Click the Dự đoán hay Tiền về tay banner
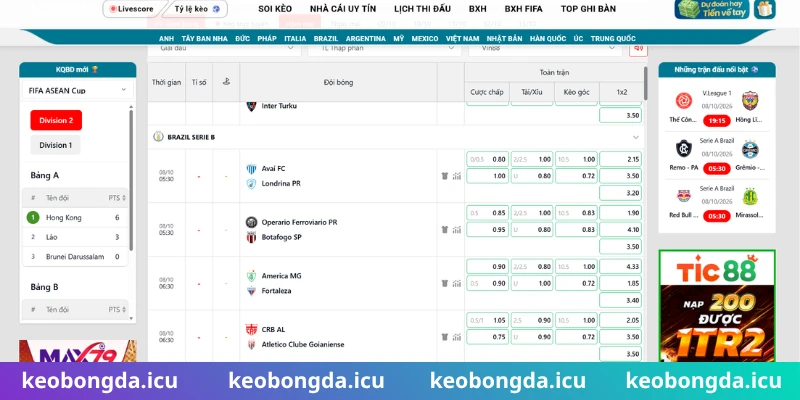This screenshot has width=800, height=400. [712, 9]
